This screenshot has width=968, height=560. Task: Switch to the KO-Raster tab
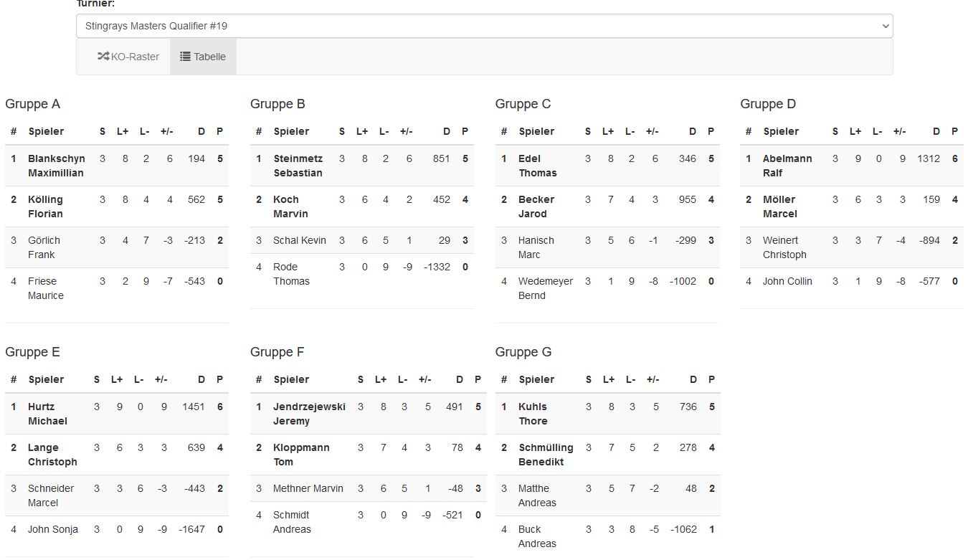128,57
